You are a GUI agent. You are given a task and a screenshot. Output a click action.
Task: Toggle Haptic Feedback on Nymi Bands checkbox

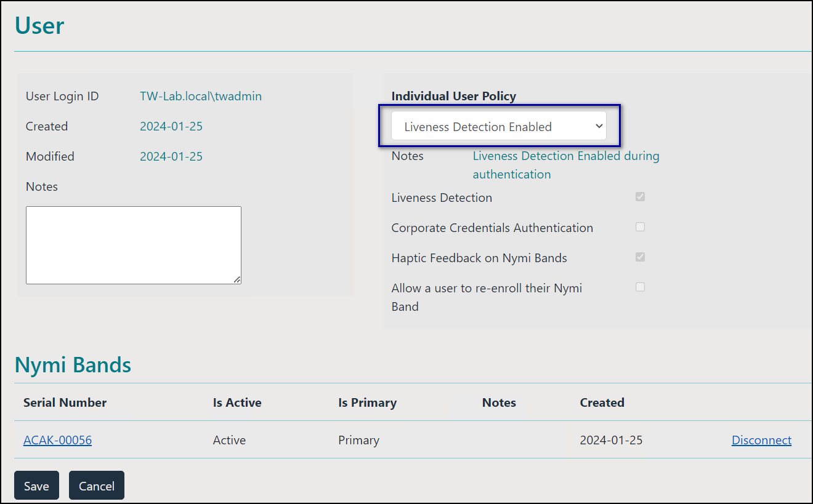coord(640,257)
